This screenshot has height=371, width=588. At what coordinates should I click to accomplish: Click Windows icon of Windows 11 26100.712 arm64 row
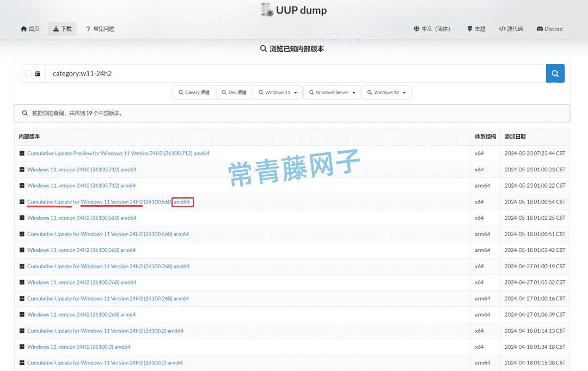22,185
